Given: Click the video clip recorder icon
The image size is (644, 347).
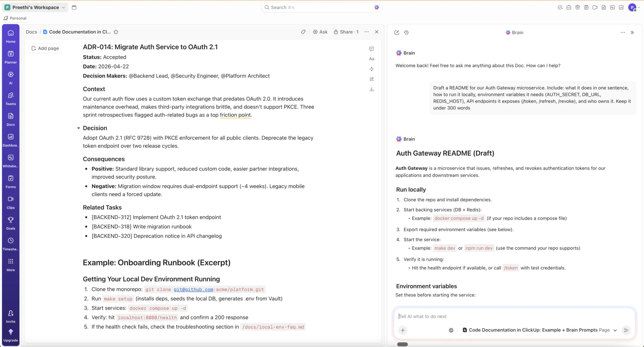Looking at the screenshot, I should [x=595, y=7].
